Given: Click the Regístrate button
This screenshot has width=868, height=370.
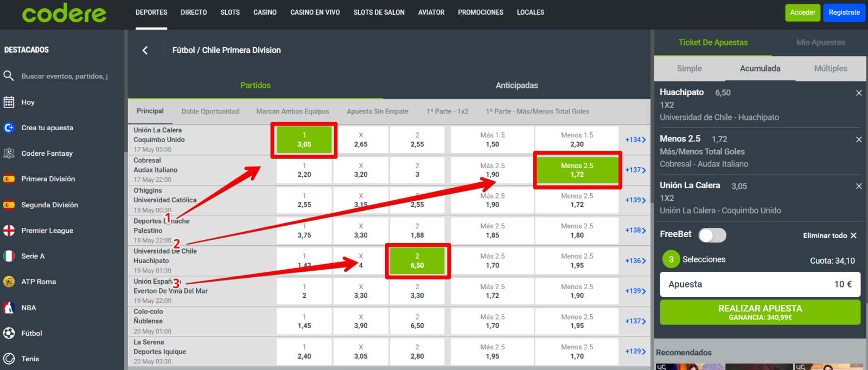Looking at the screenshot, I should tap(844, 12).
